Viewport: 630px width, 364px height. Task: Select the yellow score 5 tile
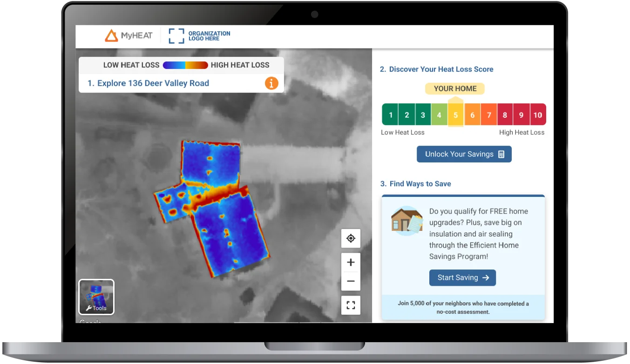[x=455, y=115]
